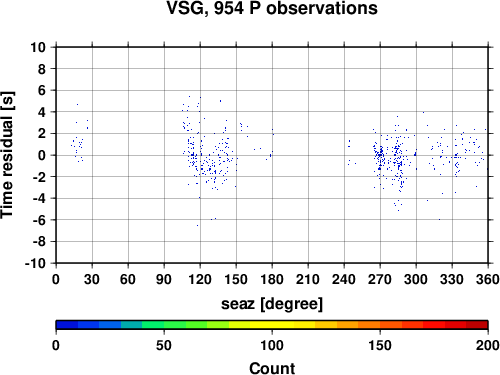Pick the yellow colorbar segment near 100

click(x=272, y=325)
